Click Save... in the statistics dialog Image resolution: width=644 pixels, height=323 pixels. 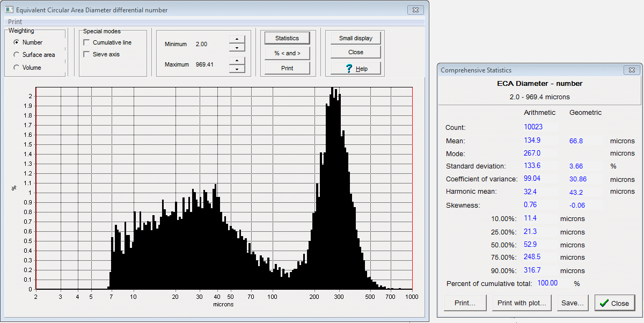click(x=573, y=303)
